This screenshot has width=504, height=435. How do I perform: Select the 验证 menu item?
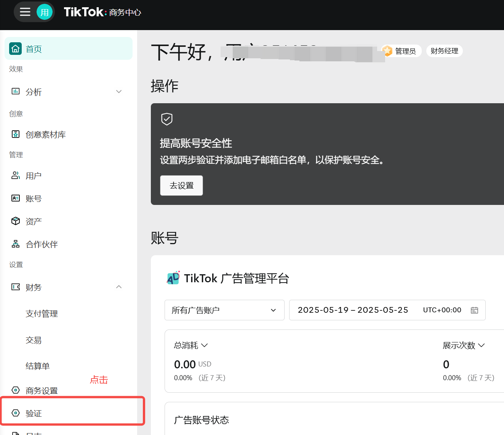[34, 413]
